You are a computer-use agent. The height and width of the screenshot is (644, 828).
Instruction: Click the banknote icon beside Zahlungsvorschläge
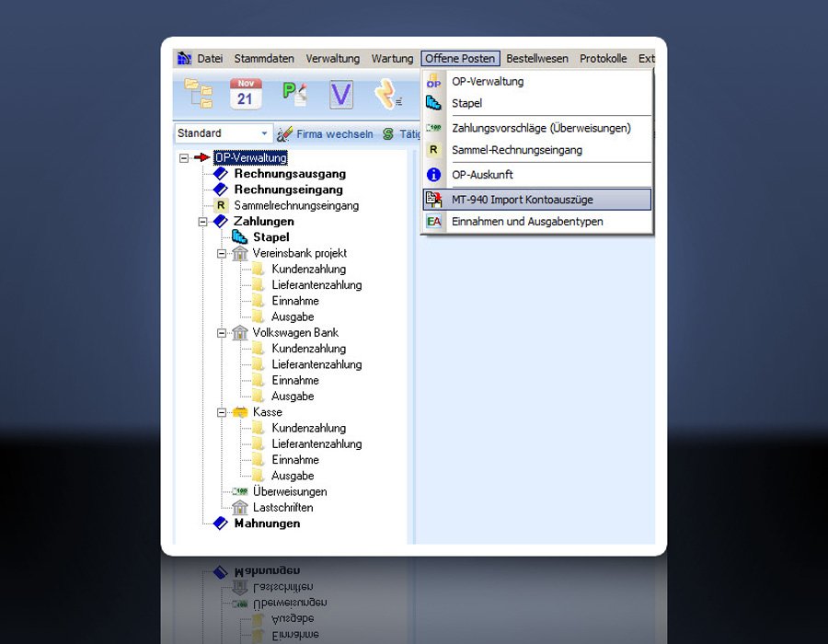tap(433, 128)
